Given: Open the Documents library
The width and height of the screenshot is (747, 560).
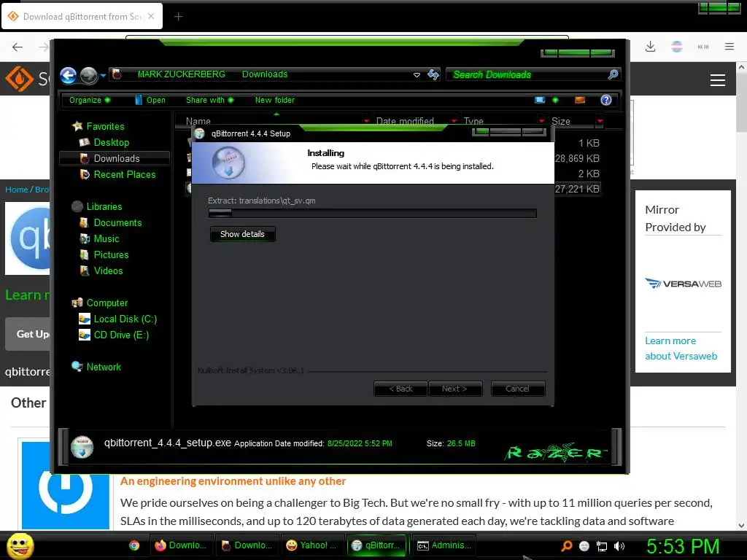Looking at the screenshot, I should coord(117,223).
